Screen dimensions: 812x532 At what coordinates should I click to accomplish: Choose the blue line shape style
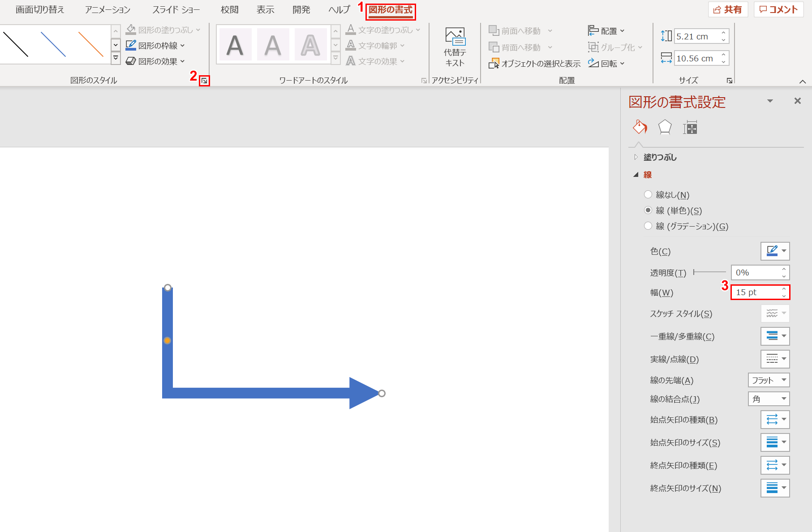pyautogui.click(x=53, y=44)
